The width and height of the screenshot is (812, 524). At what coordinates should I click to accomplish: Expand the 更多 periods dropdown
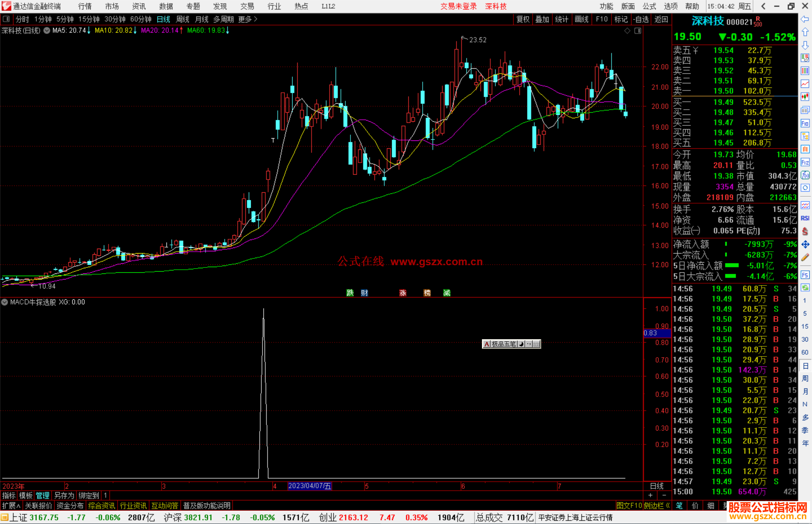248,19
